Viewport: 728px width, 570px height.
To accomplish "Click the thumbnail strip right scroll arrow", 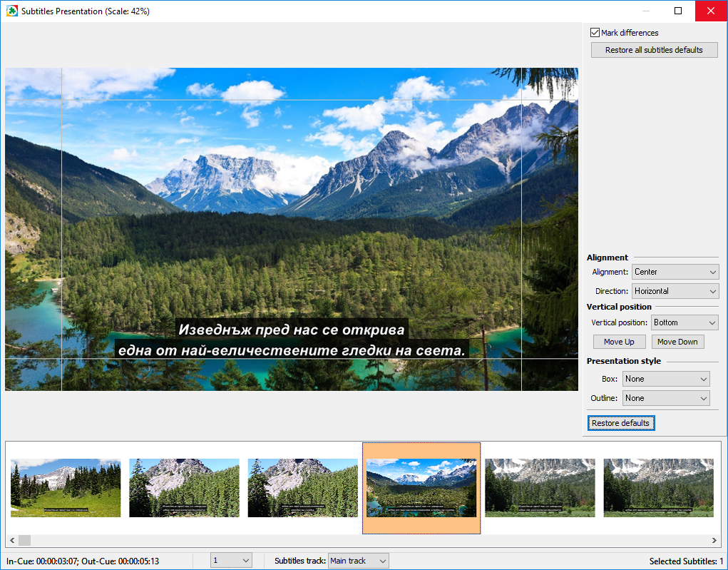I will point(714,540).
